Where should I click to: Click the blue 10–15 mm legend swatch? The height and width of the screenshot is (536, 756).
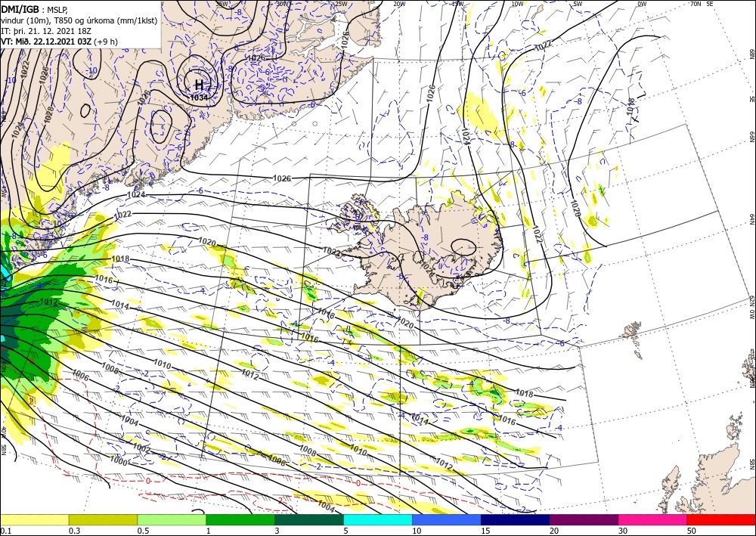pyautogui.click(x=447, y=519)
